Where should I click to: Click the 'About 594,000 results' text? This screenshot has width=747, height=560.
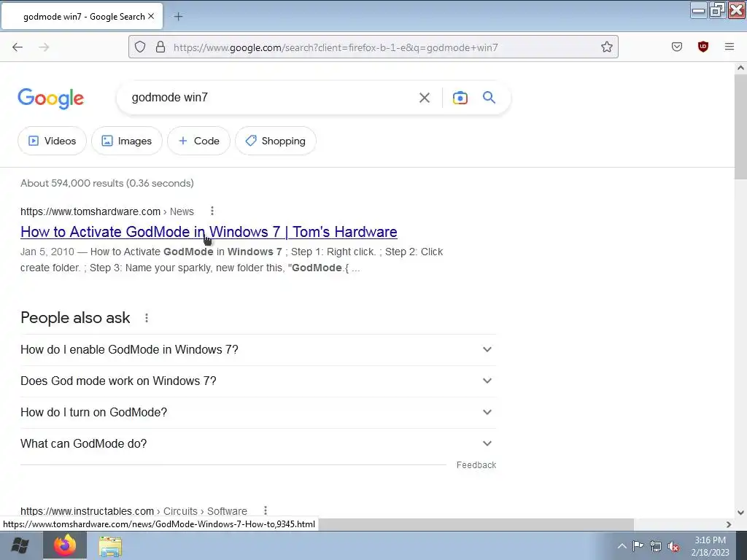[x=107, y=183]
